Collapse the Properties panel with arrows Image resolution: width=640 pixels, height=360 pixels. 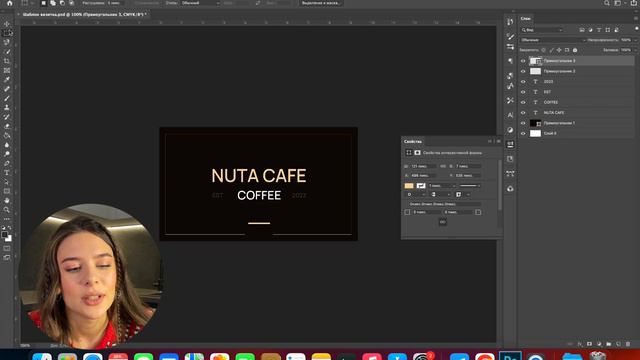(x=490, y=142)
